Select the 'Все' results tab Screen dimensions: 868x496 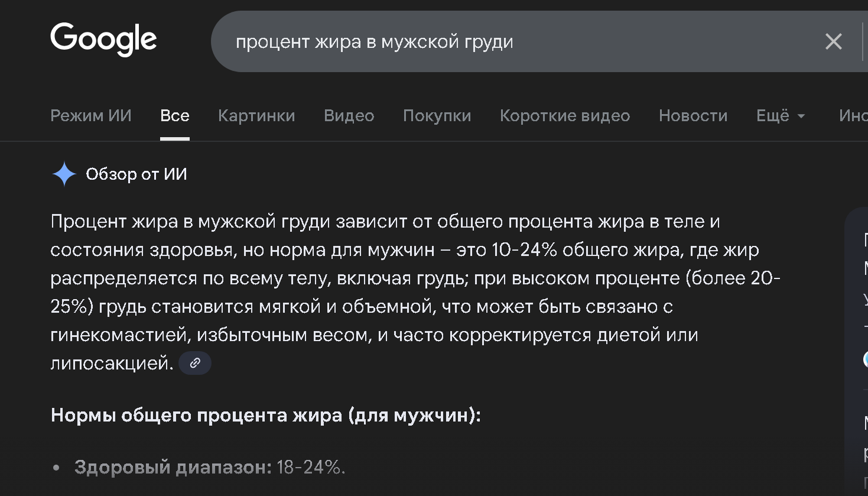point(175,116)
